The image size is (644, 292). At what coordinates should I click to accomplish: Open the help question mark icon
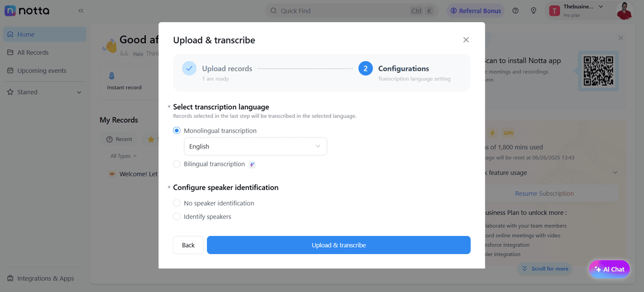(516, 11)
